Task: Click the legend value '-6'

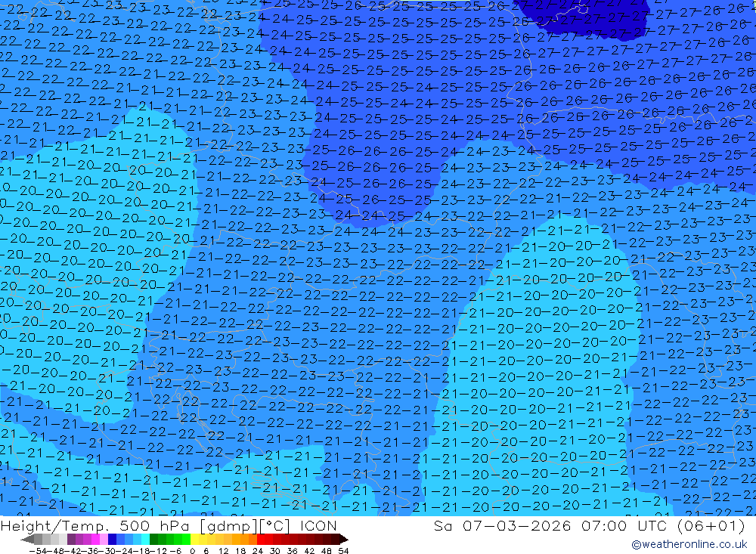Action: coord(175,551)
